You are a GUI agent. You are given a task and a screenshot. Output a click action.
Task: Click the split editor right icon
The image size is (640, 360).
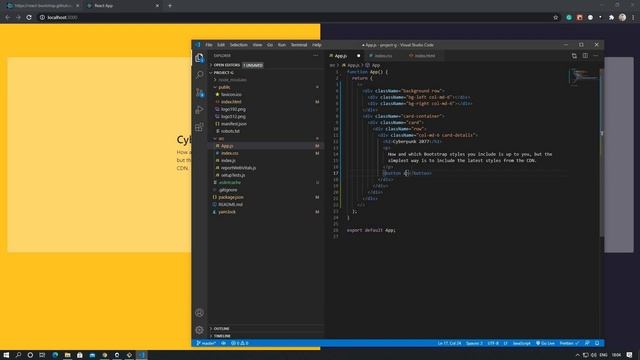(x=585, y=56)
